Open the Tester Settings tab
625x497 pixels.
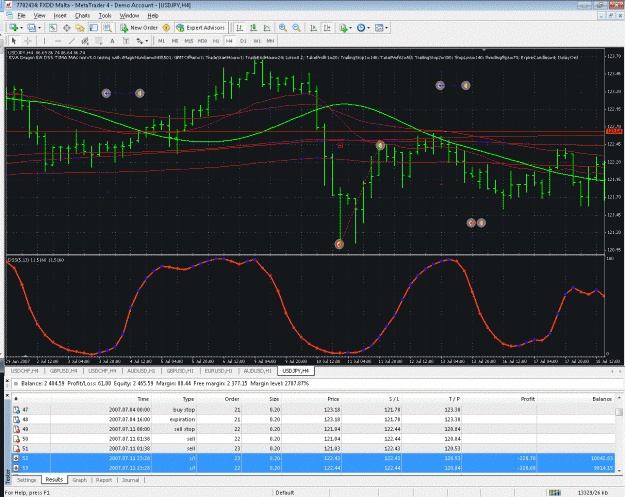[x=26, y=480]
